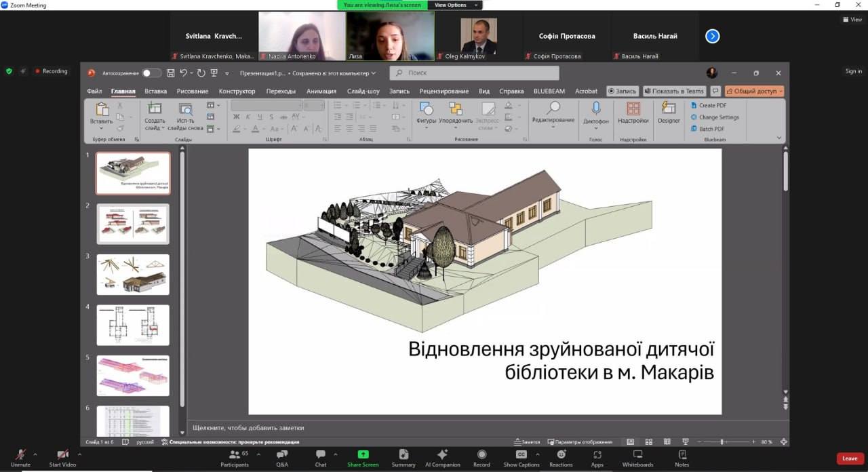
Task: Open the Анимация ribbon tab
Action: [x=321, y=91]
